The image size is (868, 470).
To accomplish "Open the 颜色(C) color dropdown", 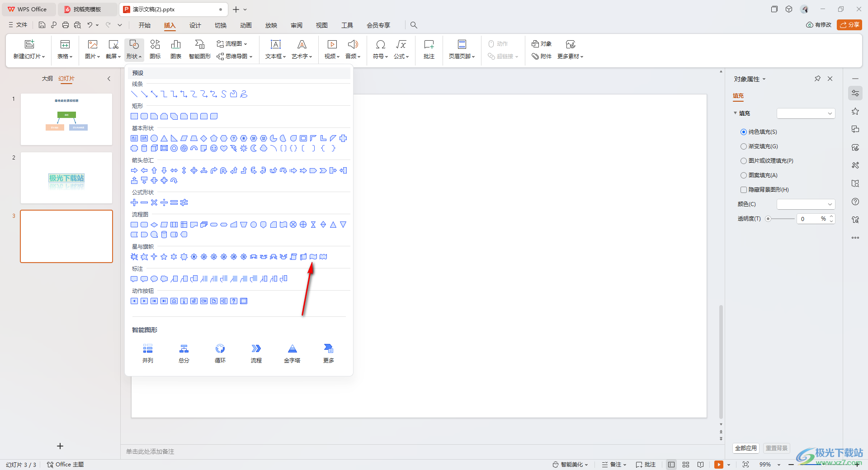I will click(806, 204).
